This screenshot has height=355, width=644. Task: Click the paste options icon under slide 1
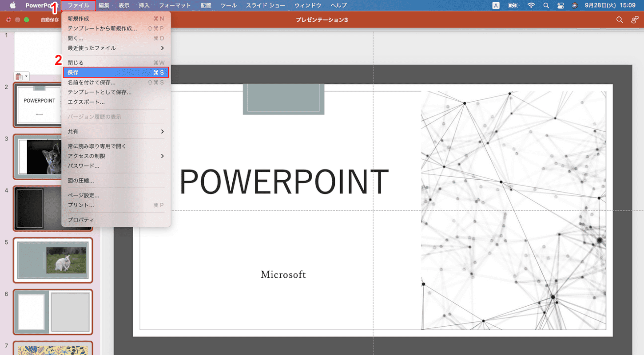[x=22, y=76]
